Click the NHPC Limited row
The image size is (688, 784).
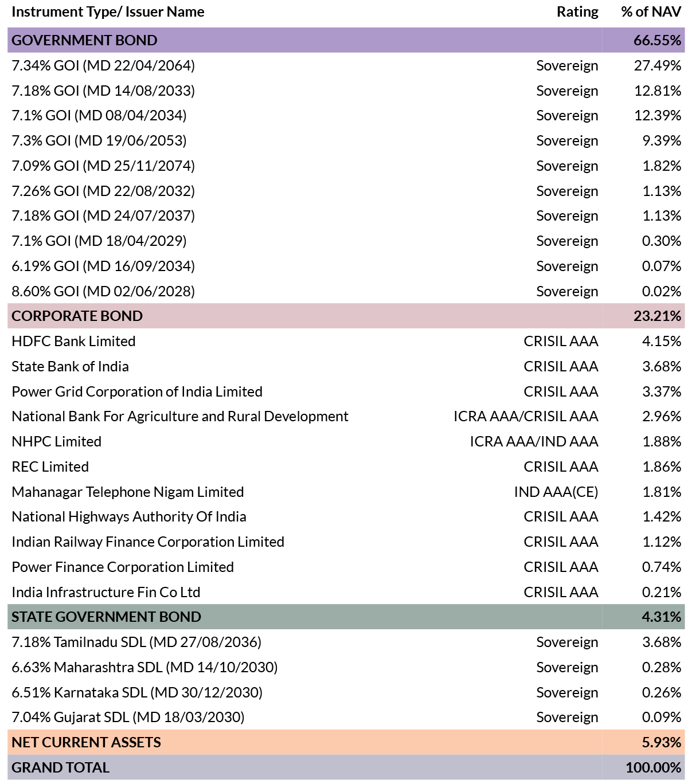56,441
